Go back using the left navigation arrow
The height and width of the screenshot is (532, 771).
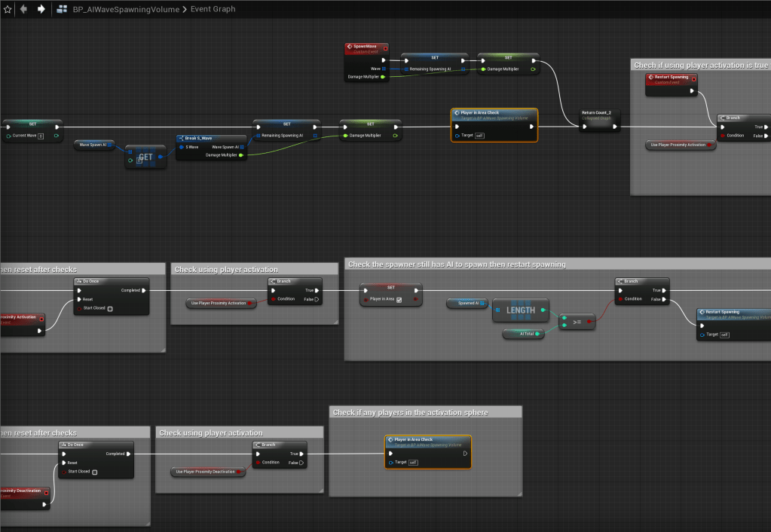[24, 9]
